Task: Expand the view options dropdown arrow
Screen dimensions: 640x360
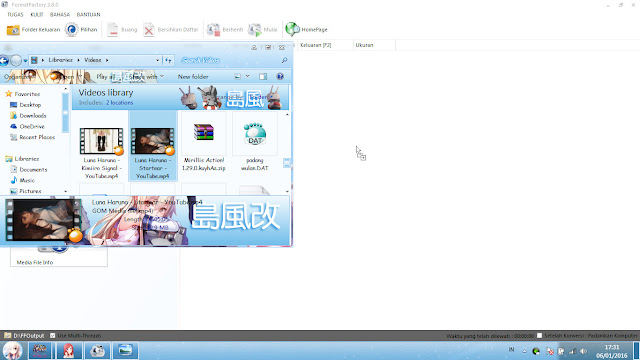Action: tap(247, 76)
